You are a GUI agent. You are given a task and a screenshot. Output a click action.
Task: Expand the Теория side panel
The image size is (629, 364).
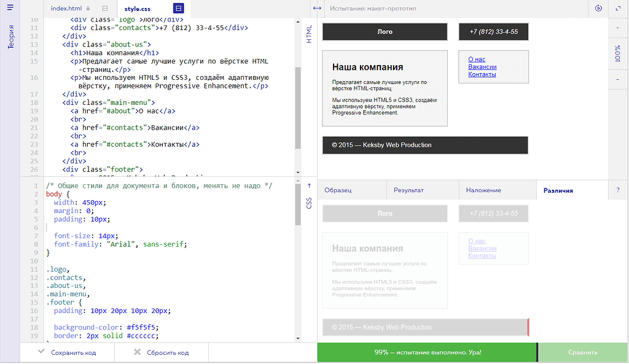click(10, 37)
